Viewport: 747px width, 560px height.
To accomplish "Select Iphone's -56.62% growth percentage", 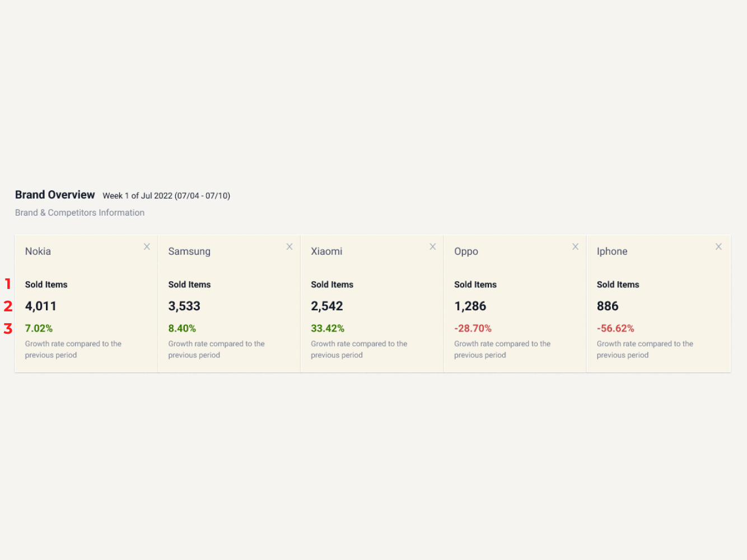I will coord(615,329).
